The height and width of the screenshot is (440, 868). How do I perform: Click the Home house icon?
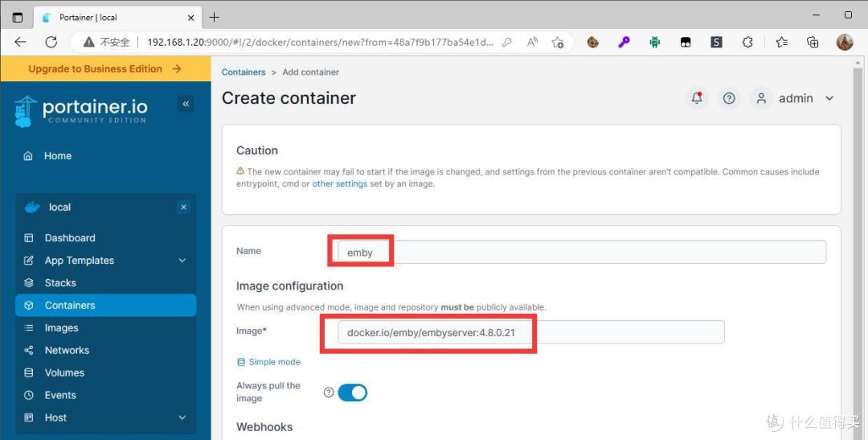tap(28, 156)
